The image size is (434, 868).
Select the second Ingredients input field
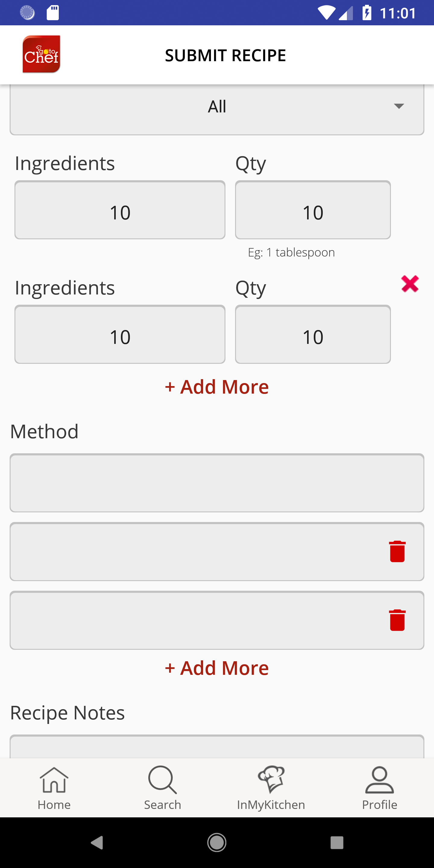tap(120, 334)
